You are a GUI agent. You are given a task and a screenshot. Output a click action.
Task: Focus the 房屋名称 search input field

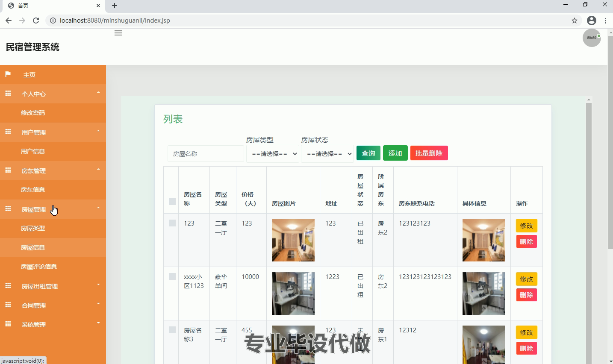tap(206, 154)
